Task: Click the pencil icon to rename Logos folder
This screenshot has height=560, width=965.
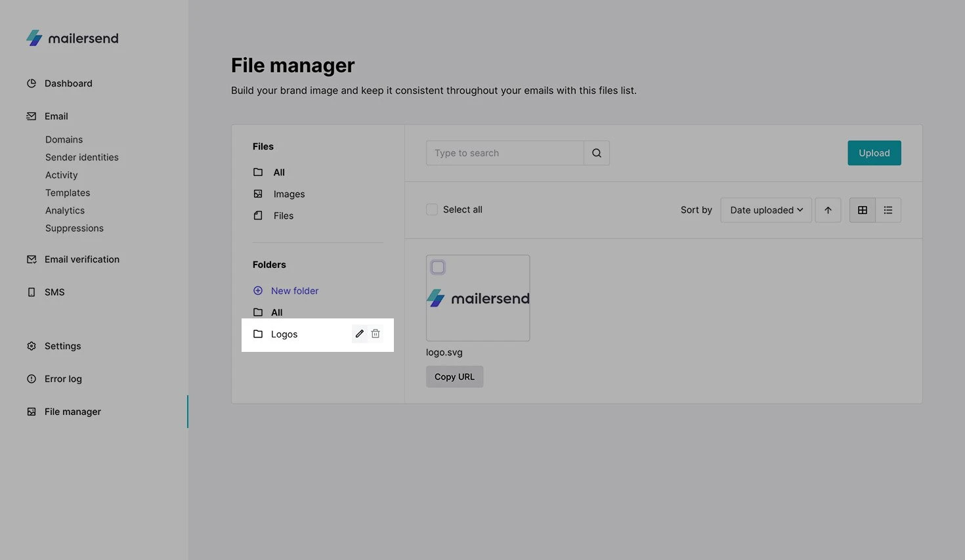Action: point(359,334)
